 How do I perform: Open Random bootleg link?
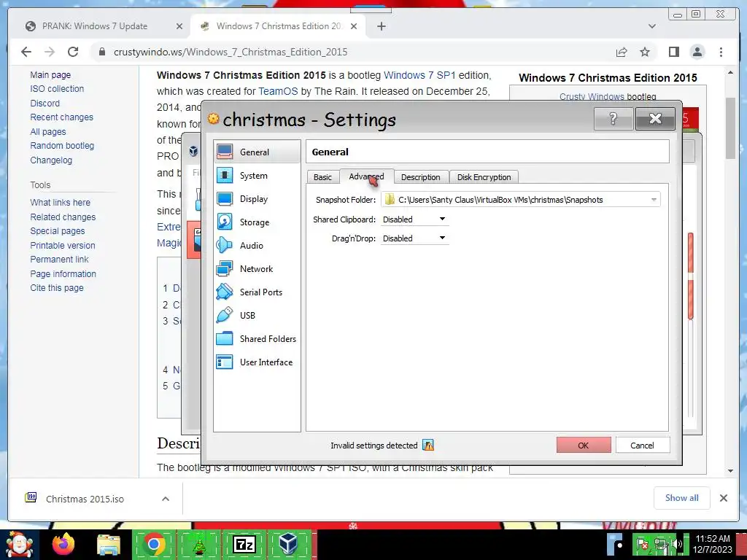[x=62, y=146]
